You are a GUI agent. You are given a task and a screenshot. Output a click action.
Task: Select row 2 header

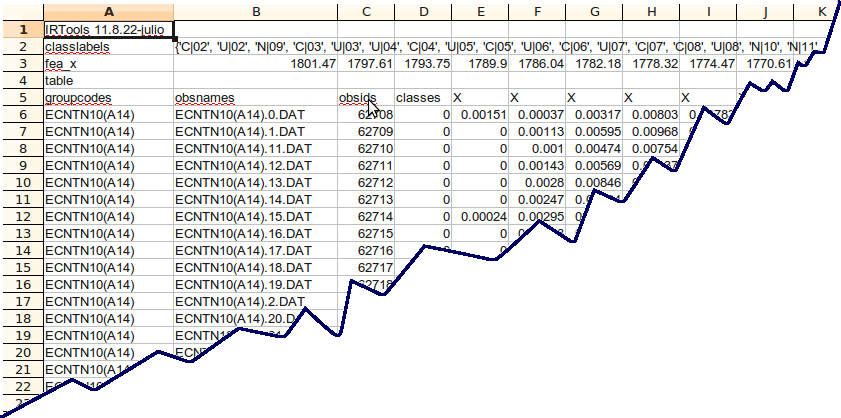pos(23,47)
